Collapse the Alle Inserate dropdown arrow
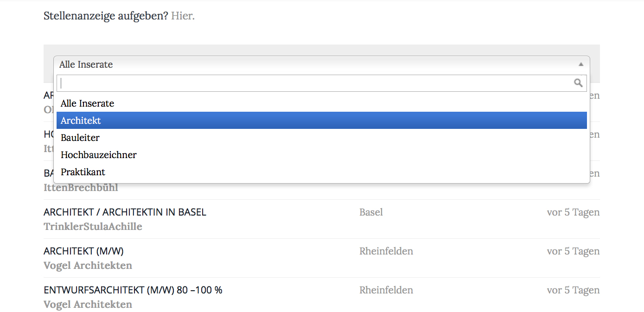The image size is (644, 312). click(x=580, y=64)
